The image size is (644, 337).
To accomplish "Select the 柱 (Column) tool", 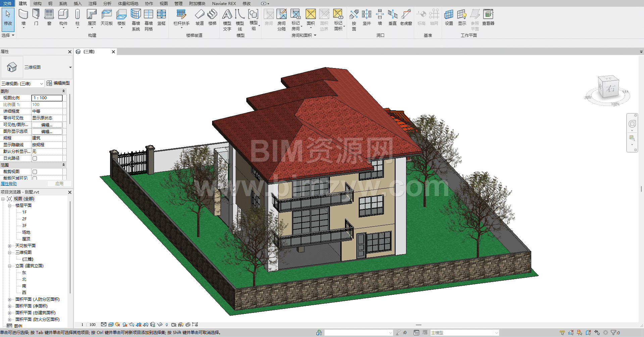I will (x=78, y=18).
